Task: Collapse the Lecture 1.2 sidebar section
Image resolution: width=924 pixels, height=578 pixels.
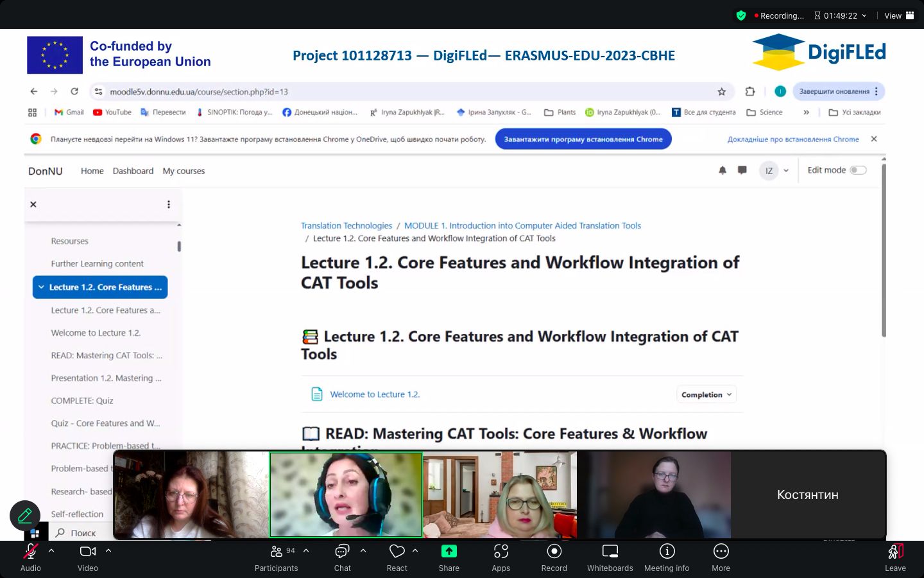Action: tap(41, 287)
